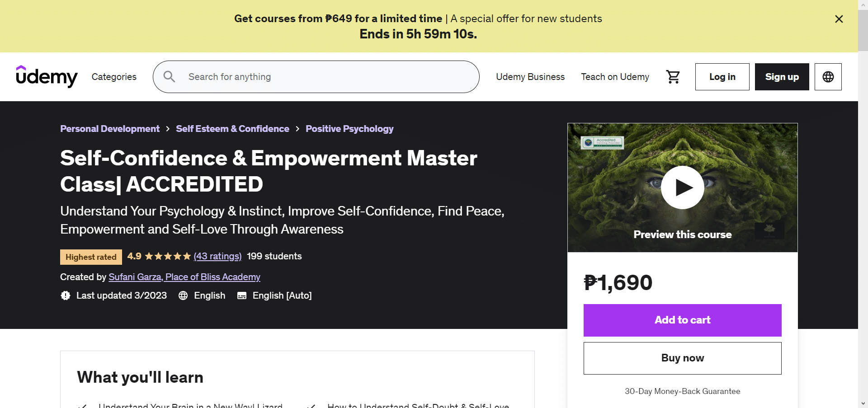
Task: Dismiss the limited-time offer banner
Action: (839, 19)
